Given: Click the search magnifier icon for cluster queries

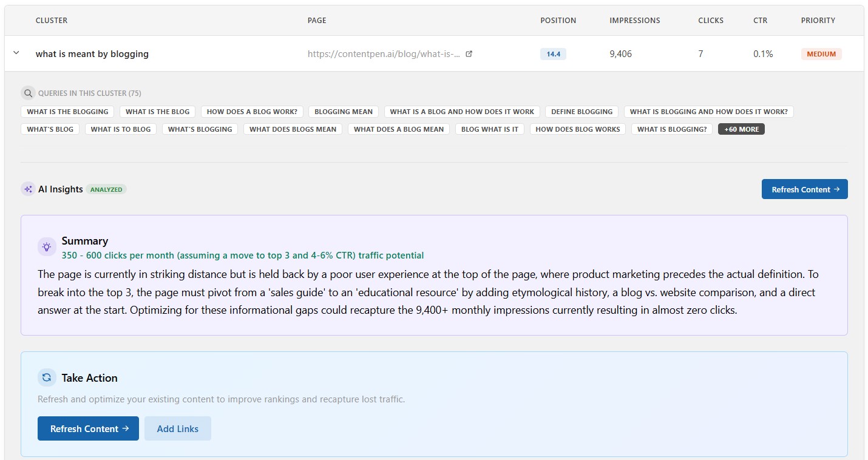Looking at the screenshot, I should pos(28,93).
